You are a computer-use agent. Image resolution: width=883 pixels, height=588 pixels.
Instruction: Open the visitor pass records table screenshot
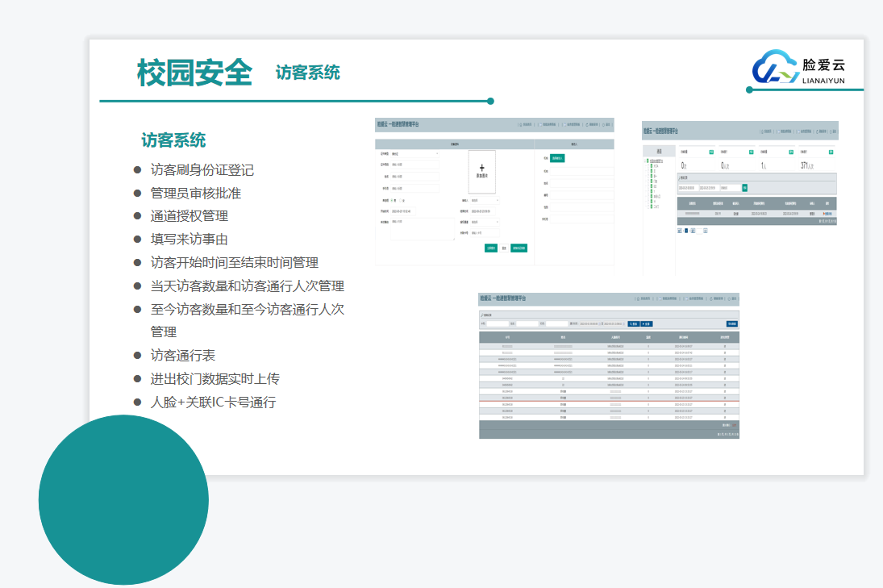tap(609, 365)
